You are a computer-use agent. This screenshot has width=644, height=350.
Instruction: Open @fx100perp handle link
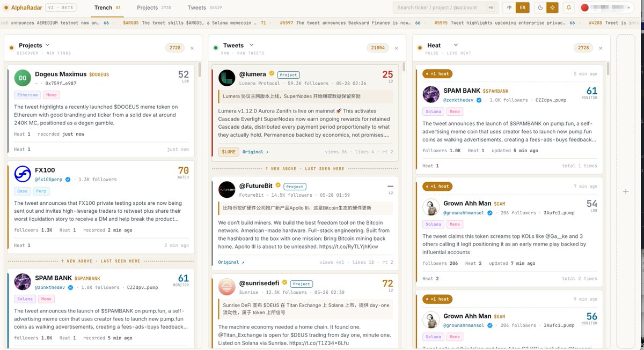(x=49, y=180)
